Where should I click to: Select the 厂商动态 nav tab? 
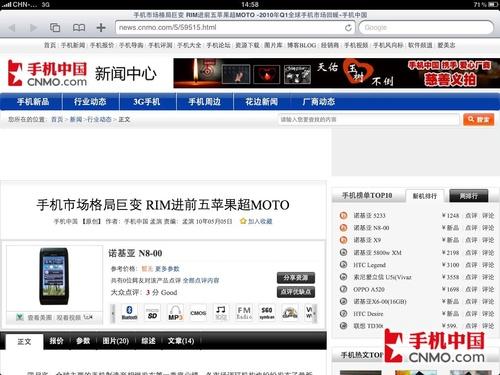tap(319, 102)
